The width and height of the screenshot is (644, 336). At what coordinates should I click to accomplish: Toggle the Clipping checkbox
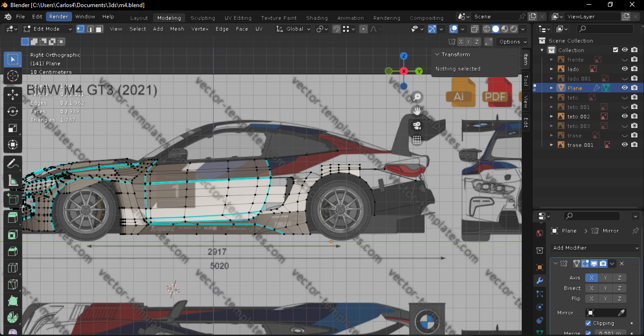pos(588,323)
